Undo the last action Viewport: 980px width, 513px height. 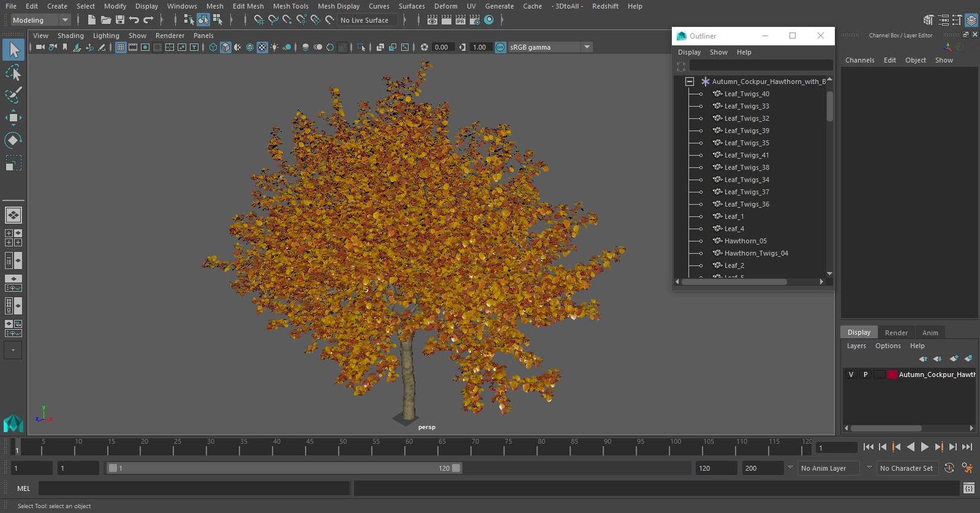(x=134, y=20)
